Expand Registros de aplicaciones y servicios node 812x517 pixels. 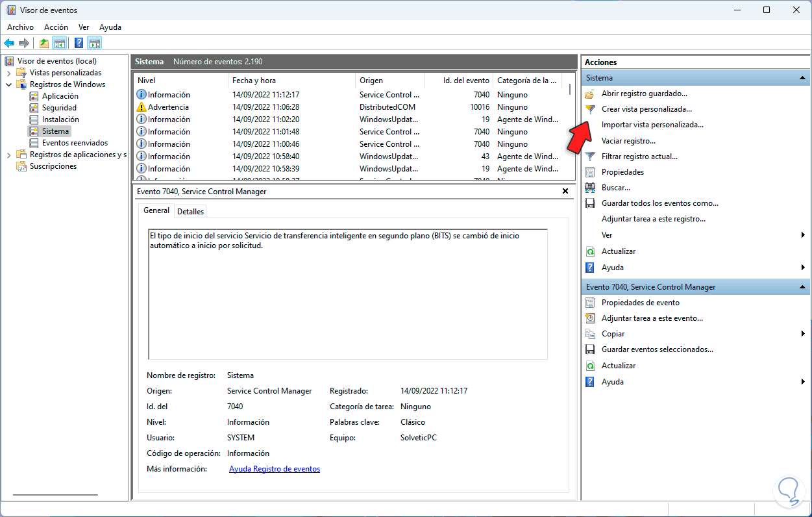point(9,155)
